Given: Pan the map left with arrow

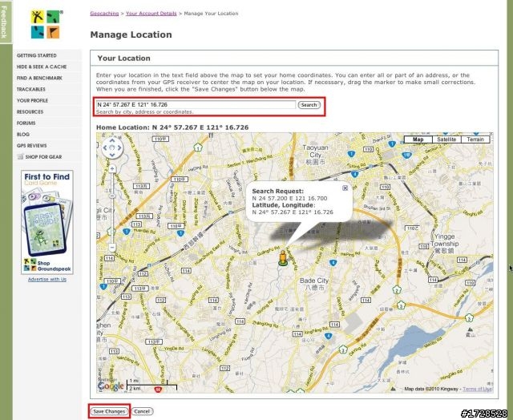Looking at the screenshot, I should point(105,147).
